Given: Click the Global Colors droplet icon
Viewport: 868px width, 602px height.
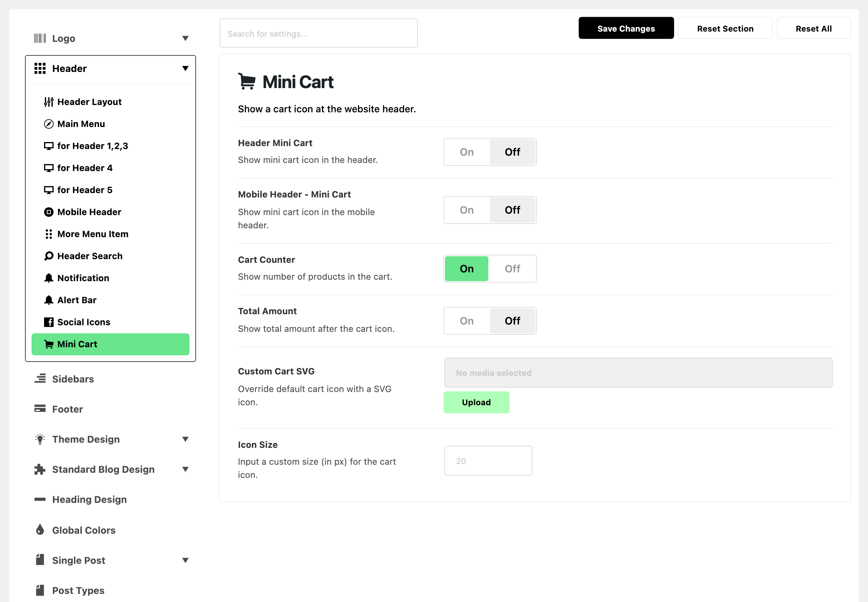Looking at the screenshot, I should pyautogui.click(x=40, y=530).
